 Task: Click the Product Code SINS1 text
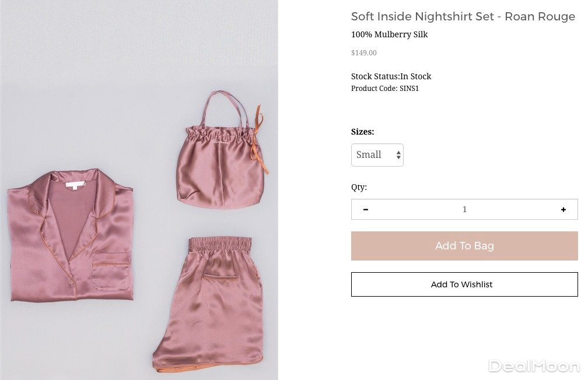(385, 89)
